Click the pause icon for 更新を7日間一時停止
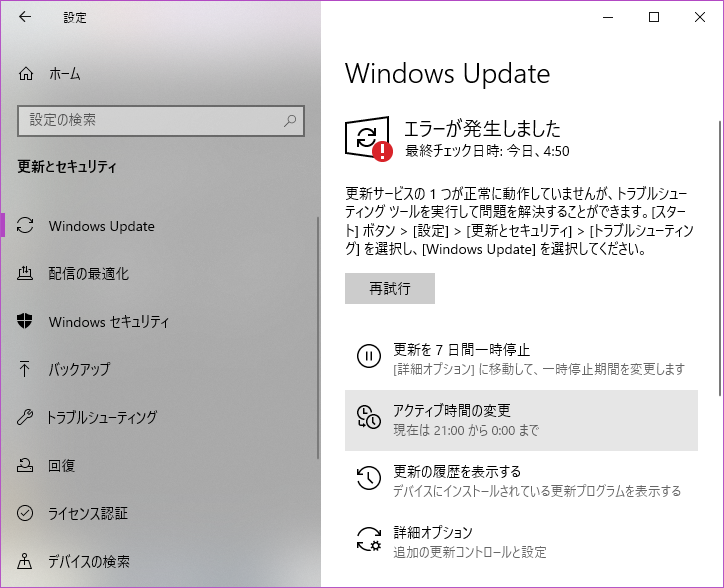The height and width of the screenshot is (588, 724). [x=368, y=356]
